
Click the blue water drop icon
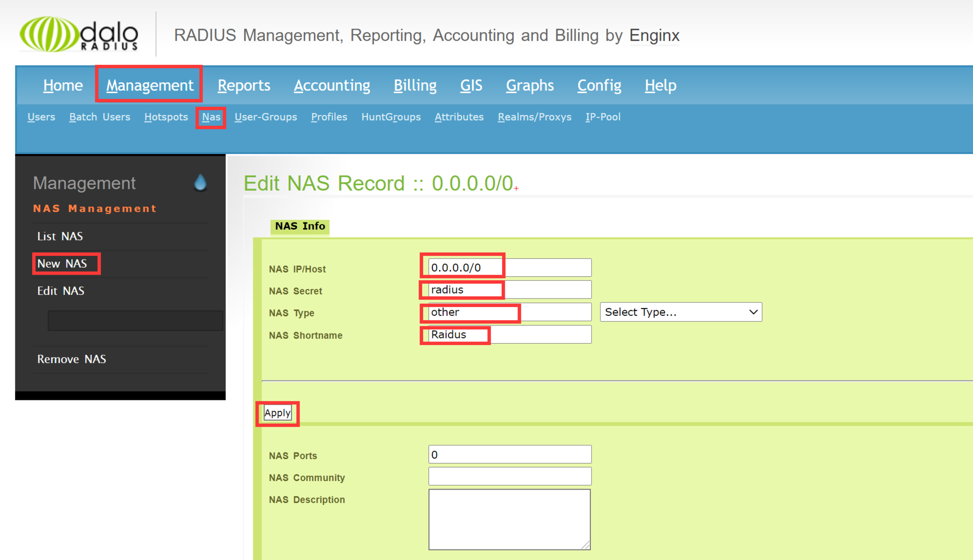(200, 182)
